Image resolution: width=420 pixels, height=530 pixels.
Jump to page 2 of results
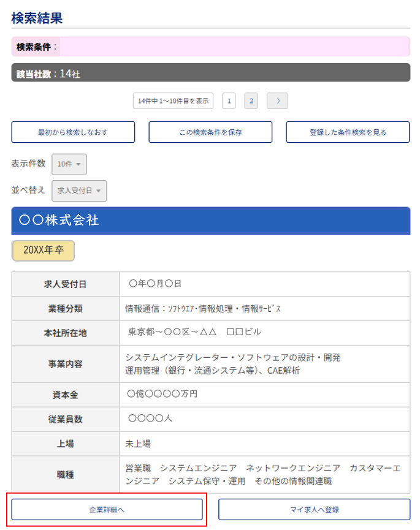[251, 101]
